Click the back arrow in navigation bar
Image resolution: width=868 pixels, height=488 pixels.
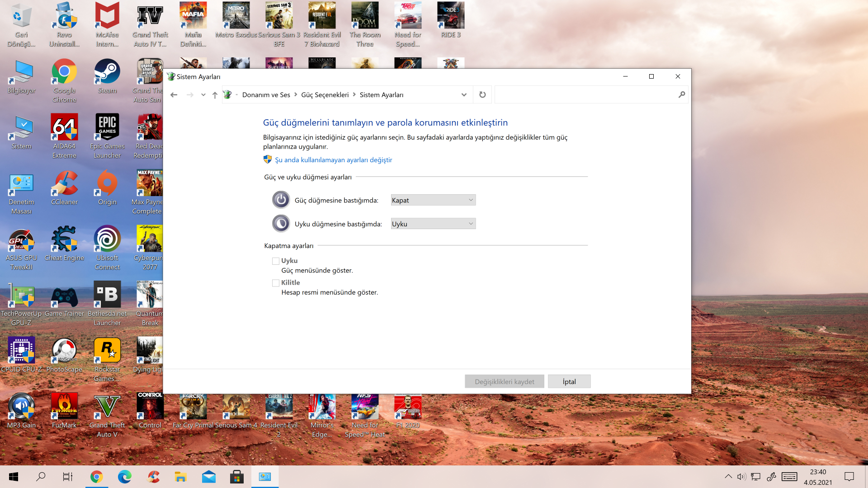pos(174,95)
